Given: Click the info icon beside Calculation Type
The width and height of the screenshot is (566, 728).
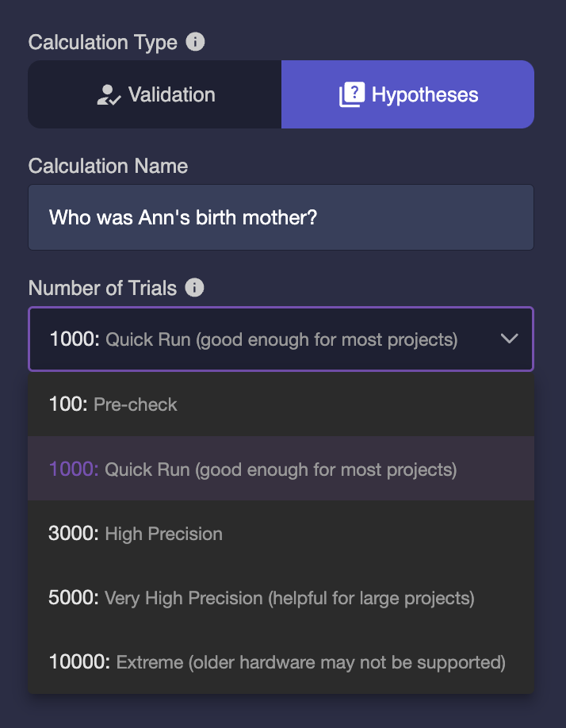Looking at the screenshot, I should [x=195, y=42].
